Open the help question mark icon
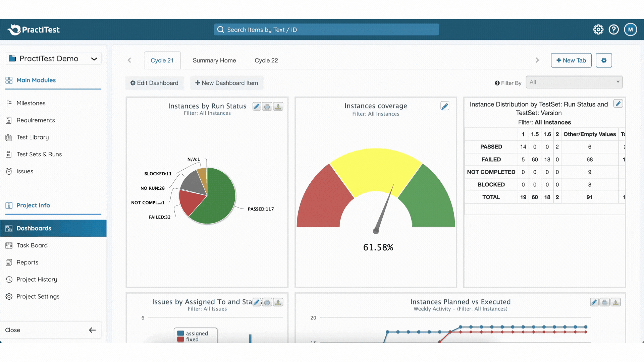The image size is (644, 362). [613, 29]
